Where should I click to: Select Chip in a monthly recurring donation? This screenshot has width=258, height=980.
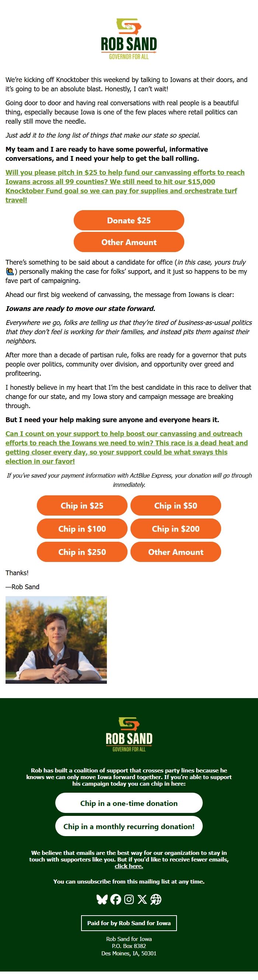click(x=129, y=826)
